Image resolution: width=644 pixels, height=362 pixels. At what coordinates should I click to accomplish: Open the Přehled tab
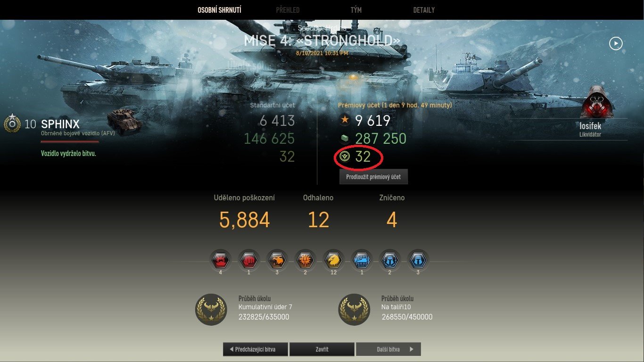point(288,10)
